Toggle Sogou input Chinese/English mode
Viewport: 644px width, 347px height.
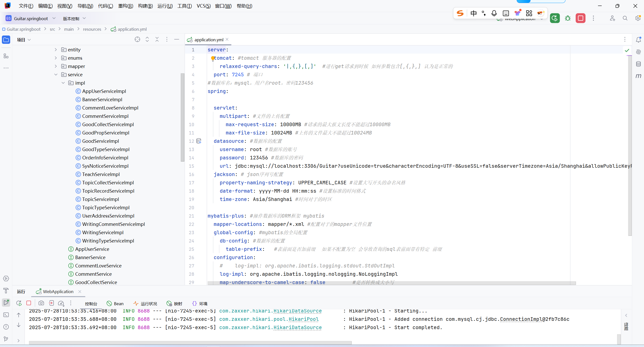(x=473, y=13)
